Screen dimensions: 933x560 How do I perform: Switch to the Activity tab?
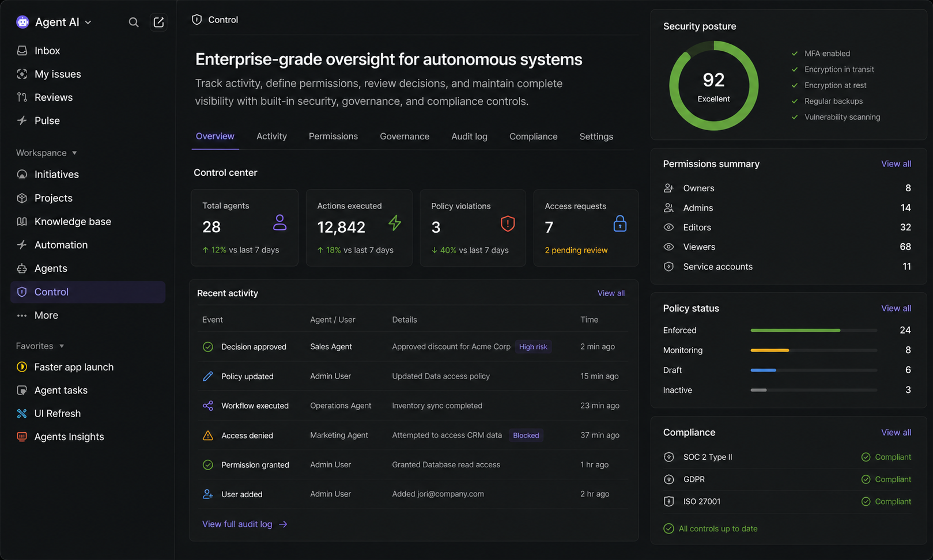(x=271, y=137)
